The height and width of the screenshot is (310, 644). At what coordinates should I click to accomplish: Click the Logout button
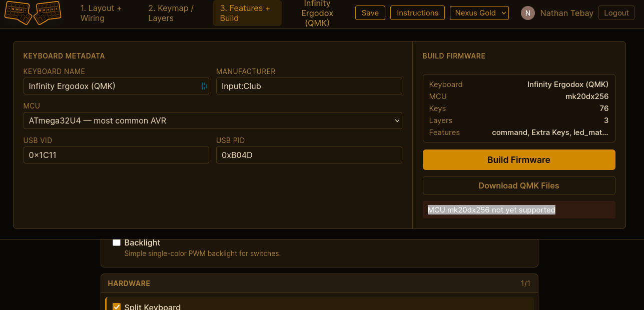[616, 13]
